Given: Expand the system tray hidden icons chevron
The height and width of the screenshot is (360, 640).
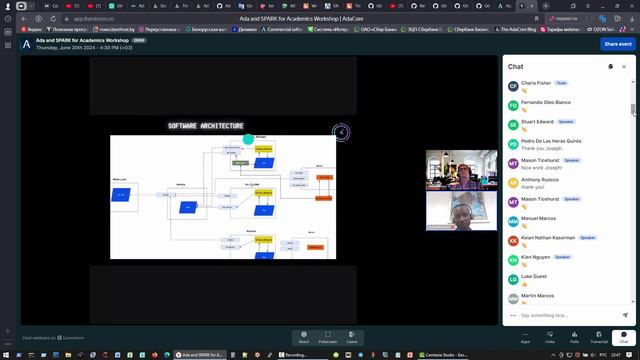Looking at the screenshot, I should pos(553,355).
